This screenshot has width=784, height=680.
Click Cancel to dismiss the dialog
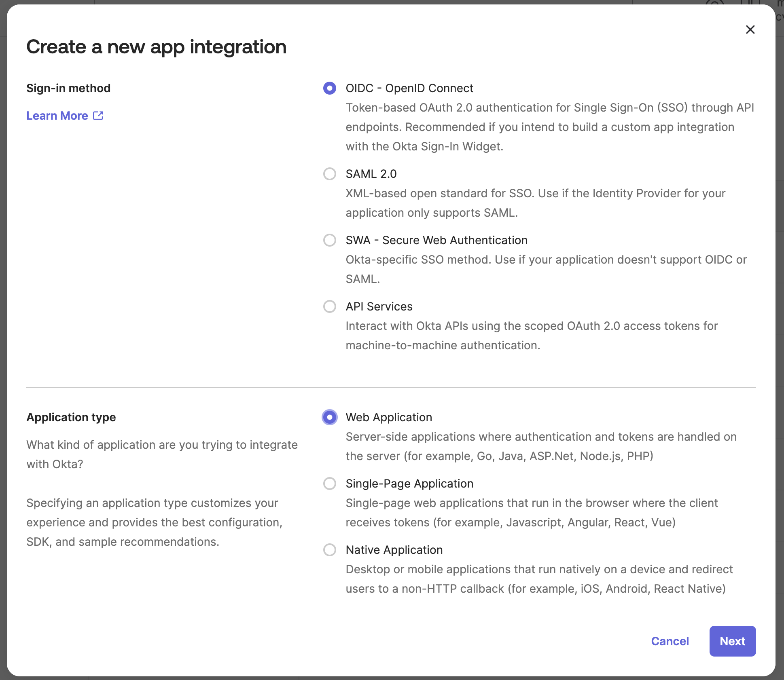670,641
